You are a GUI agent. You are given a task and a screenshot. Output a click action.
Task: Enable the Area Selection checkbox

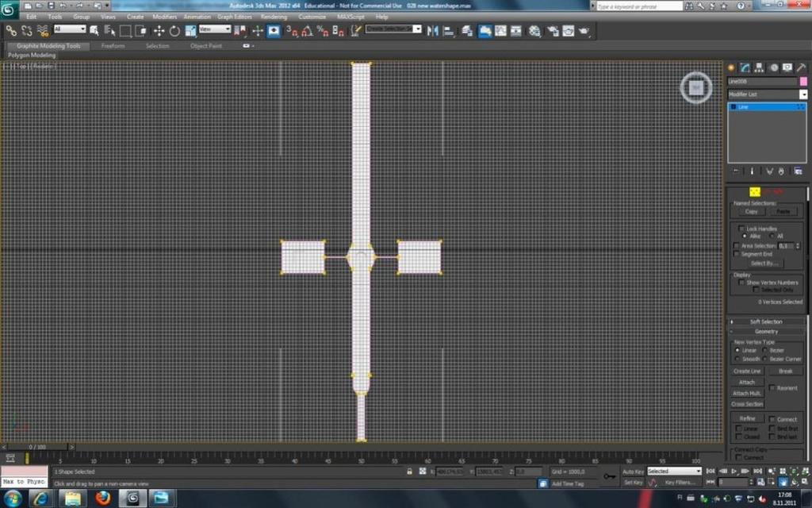coord(737,246)
